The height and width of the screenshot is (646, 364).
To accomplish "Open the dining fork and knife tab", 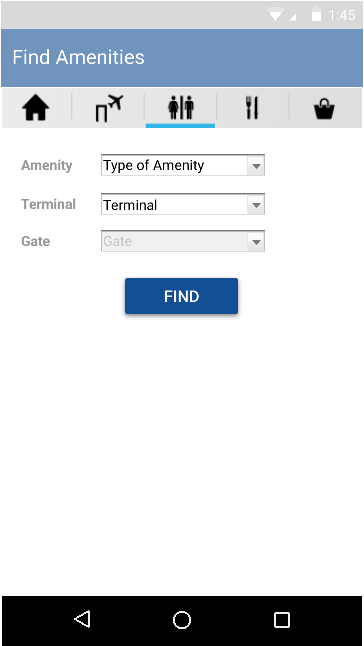I will [252, 108].
